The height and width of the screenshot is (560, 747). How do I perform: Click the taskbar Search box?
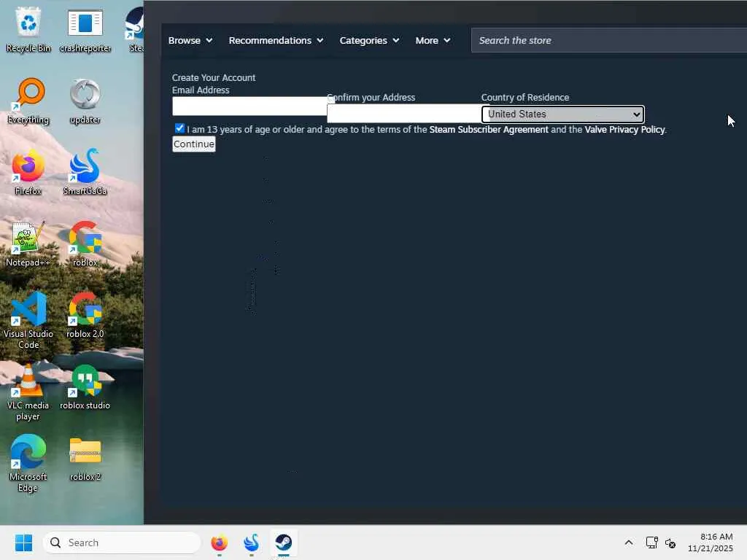[x=122, y=542]
